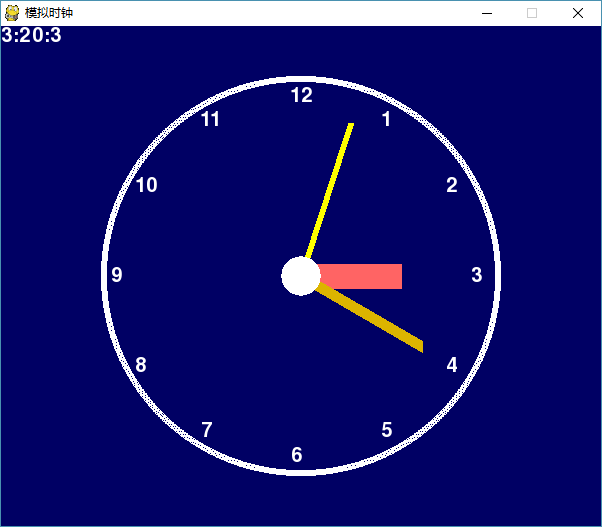
Task: Click the white center hub of the clock
Action: [x=301, y=276]
